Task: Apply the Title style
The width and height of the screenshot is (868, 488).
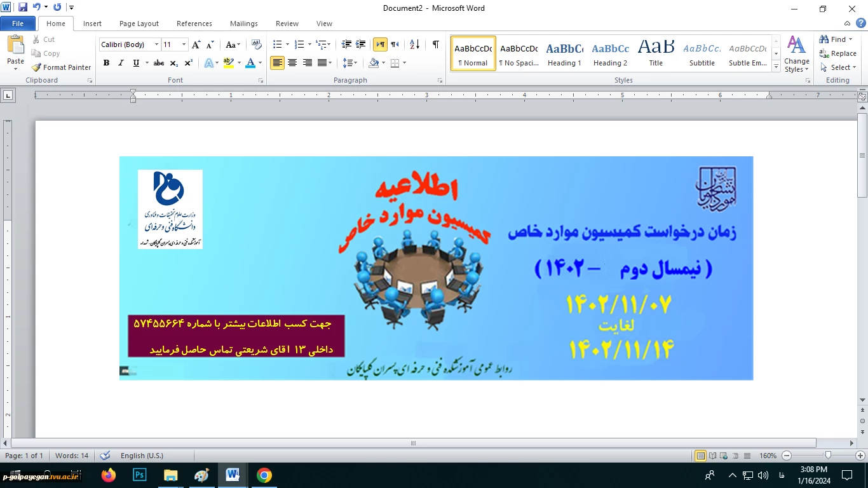Action: [x=656, y=53]
